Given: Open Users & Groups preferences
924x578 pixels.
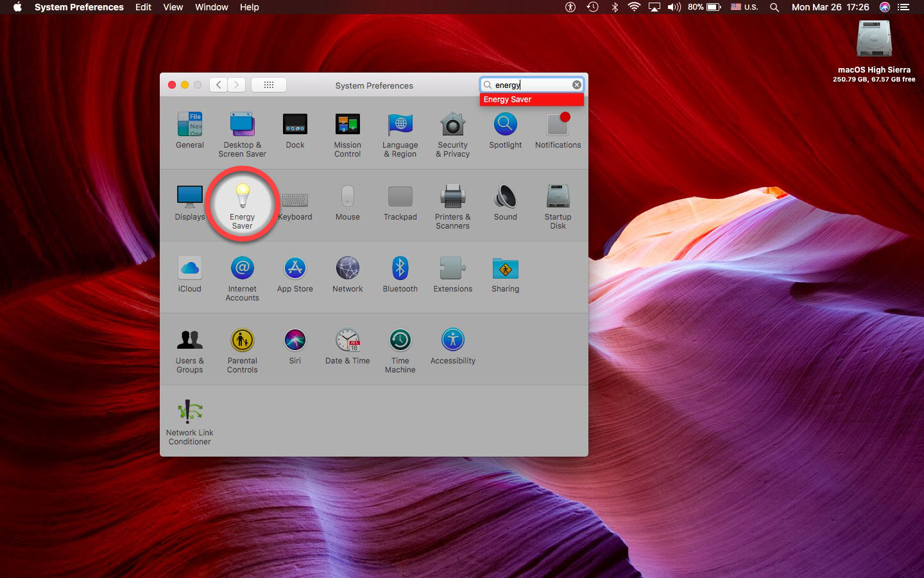Looking at the screenshot, I should [190, 350].
